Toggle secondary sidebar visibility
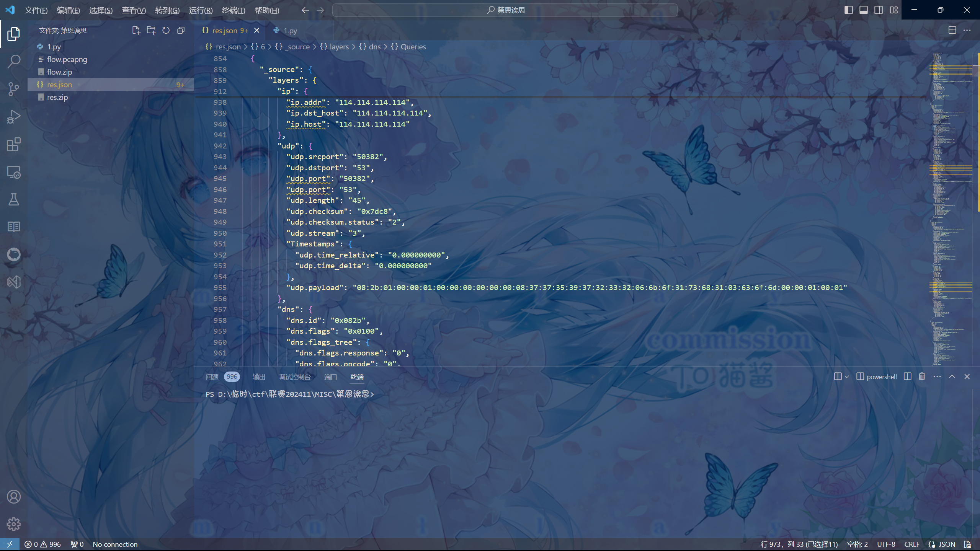Viewport: 980px width, 551px height. pyautogui.click(x=879, y=10)
